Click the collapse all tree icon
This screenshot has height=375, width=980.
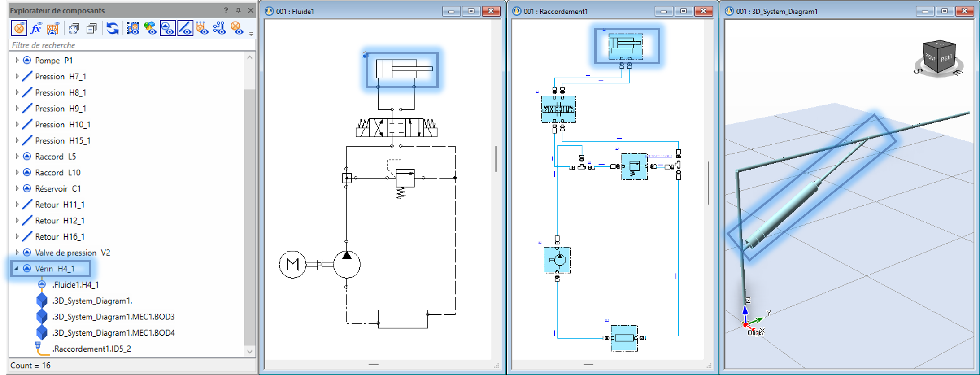(x=91, y=29)
